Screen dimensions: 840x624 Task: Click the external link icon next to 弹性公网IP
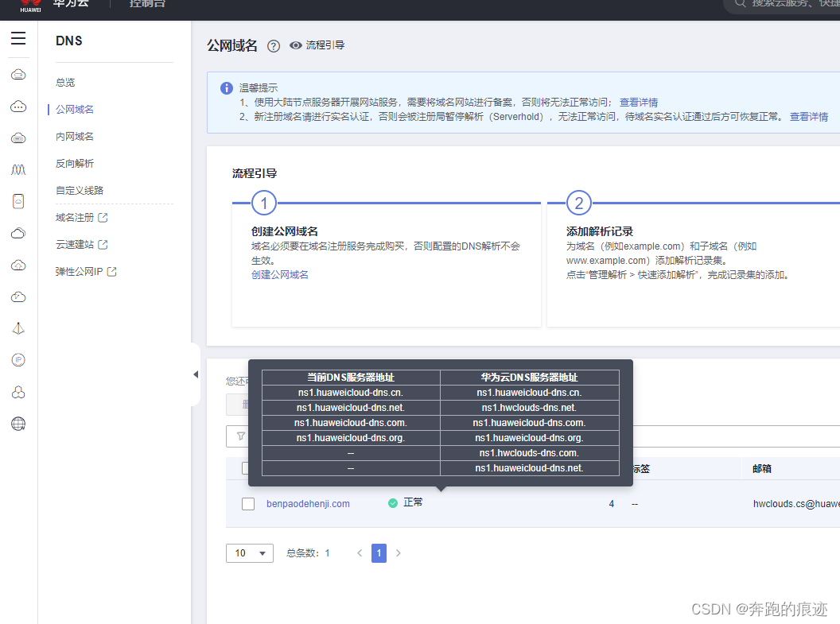pos(111,271)
